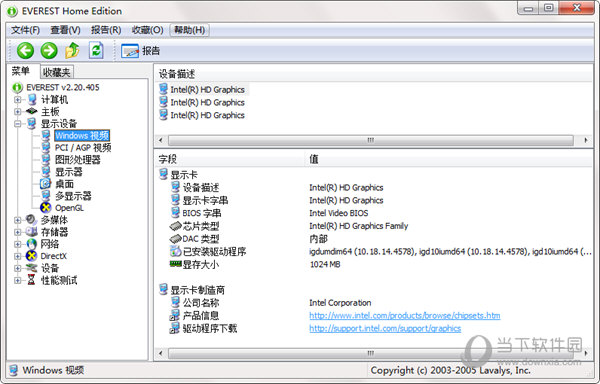Click the 图形处理器 GPU icon
Image resolution: width=600 pixels, height=384 pixels.
46,159
